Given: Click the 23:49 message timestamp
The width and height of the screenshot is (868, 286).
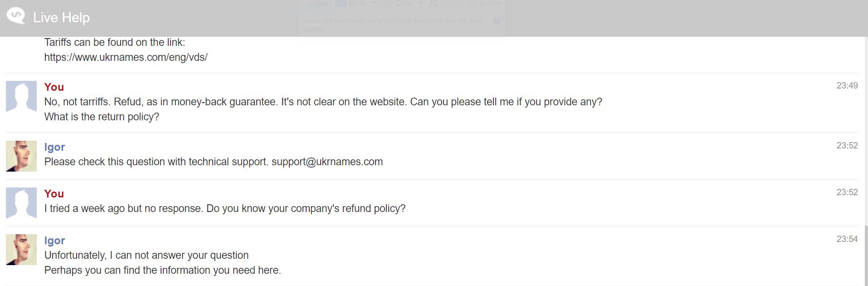Looking at the screenshot, I should [x=847, y=85].
